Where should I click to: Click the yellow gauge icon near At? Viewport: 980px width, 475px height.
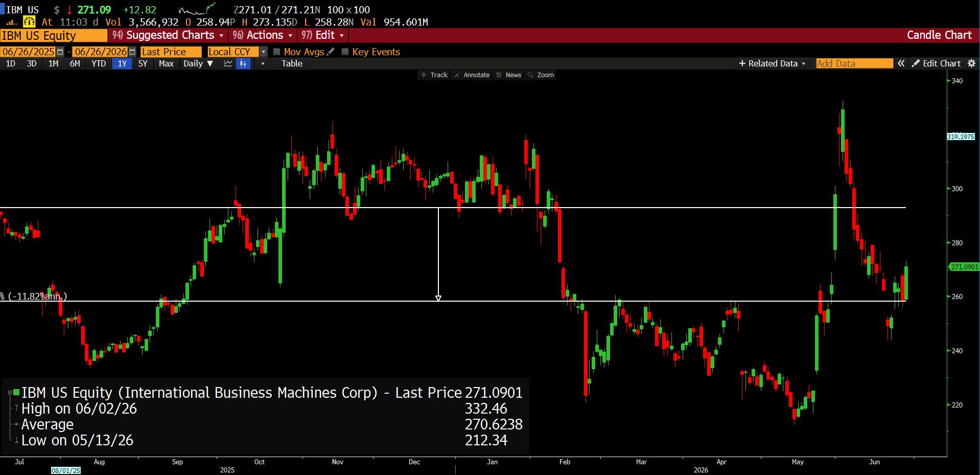pyautogui.click(x=29, y=22)
